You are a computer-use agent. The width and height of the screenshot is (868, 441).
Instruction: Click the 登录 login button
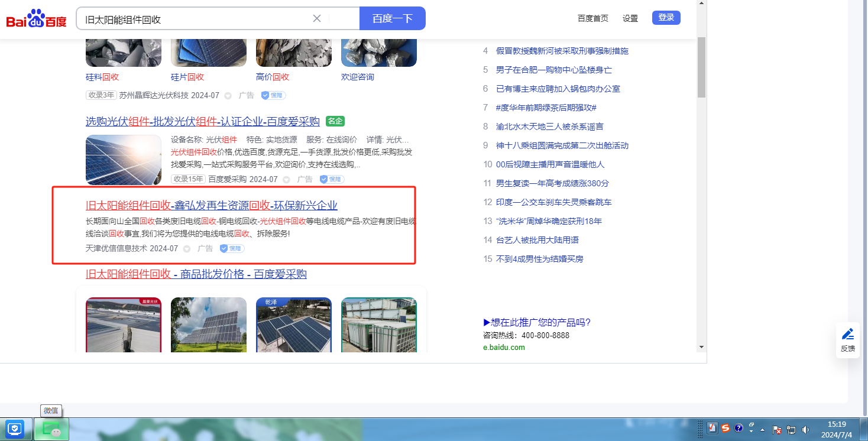666,18
